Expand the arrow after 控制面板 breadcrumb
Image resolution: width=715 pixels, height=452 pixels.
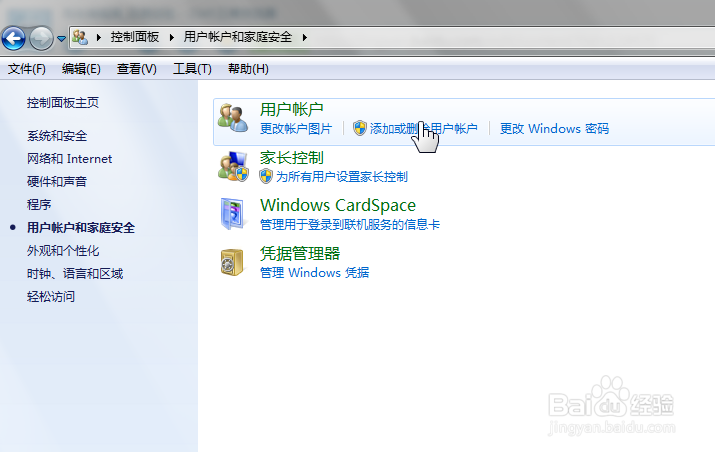tap(171, 37)
